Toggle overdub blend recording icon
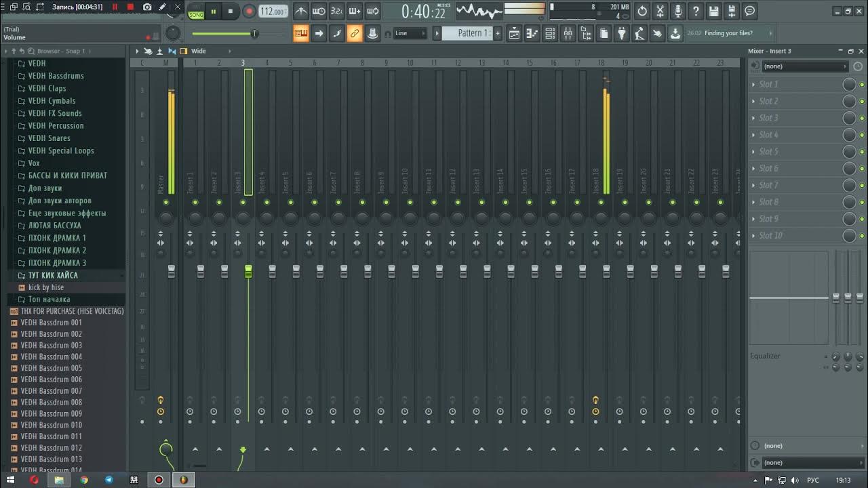The width and height of the screenshot is (868, 488). (355, 12)
